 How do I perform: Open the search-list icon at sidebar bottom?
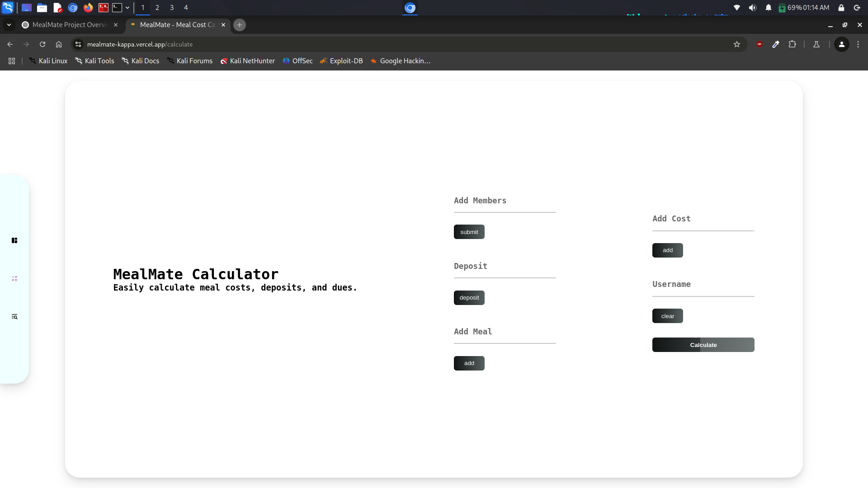[x=14, y=316]
